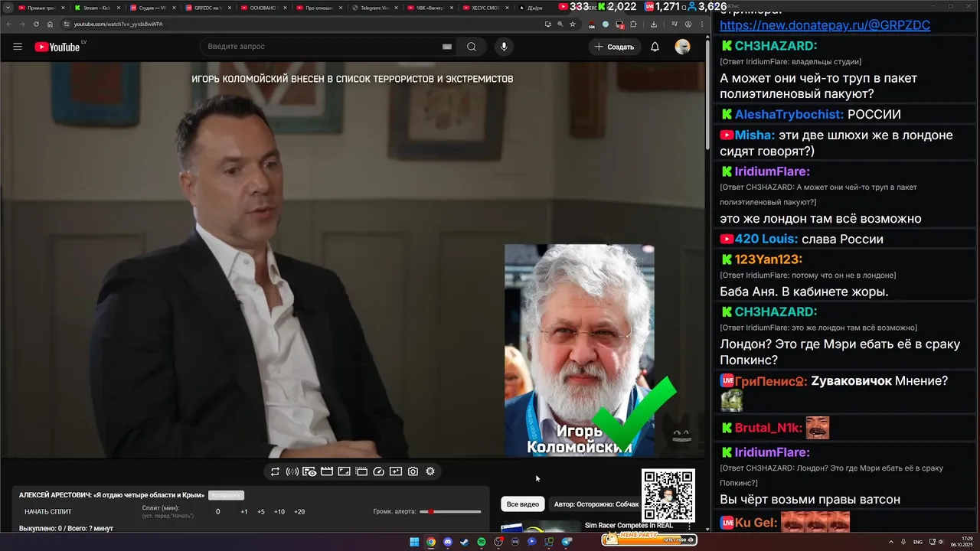
Task: Open the YouTube hamburger guide menu
Action: tap(18, 47)
